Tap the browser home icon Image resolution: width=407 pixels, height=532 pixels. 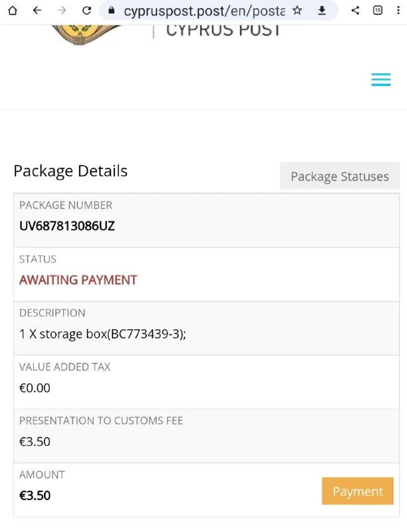13,11
